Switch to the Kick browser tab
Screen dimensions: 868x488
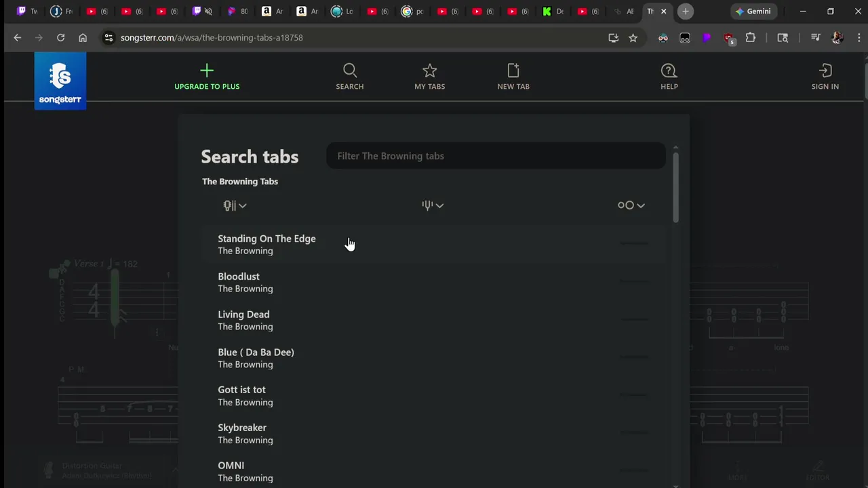point(553,12)
